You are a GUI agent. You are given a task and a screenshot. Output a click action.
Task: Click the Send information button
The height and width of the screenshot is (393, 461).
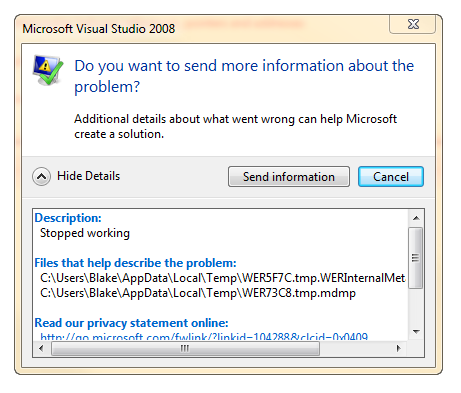(x=289, y=177)
